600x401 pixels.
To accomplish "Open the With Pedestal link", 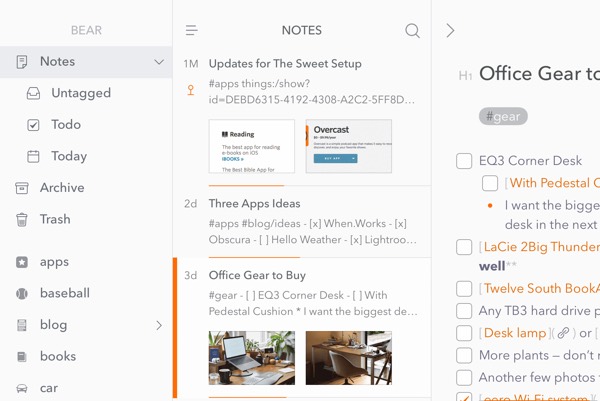I will [554, 183].
